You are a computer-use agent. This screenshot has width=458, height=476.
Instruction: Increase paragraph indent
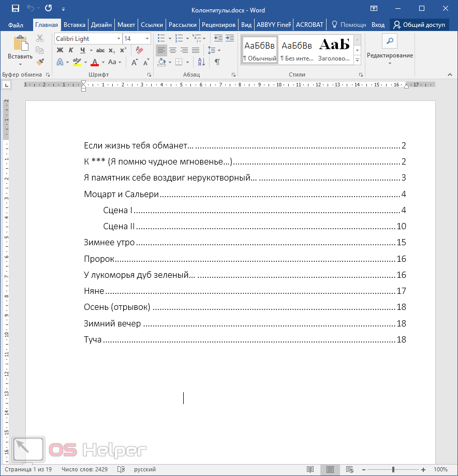230,38
